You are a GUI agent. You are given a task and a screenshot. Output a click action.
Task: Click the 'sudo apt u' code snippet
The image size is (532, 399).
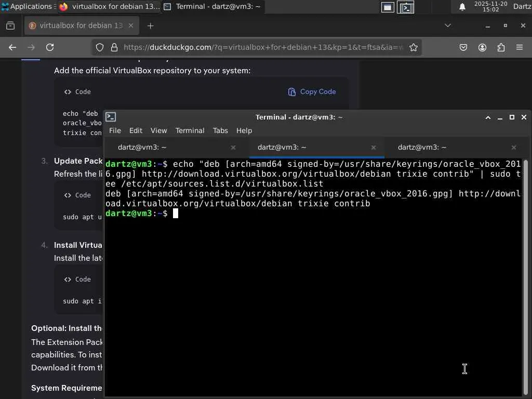click(x=82, y=217)
